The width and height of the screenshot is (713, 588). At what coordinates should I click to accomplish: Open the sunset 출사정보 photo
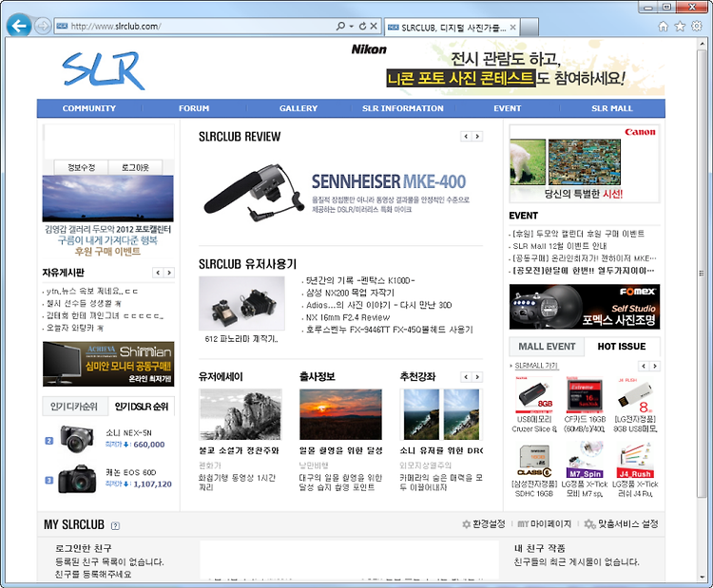point(340,414)
